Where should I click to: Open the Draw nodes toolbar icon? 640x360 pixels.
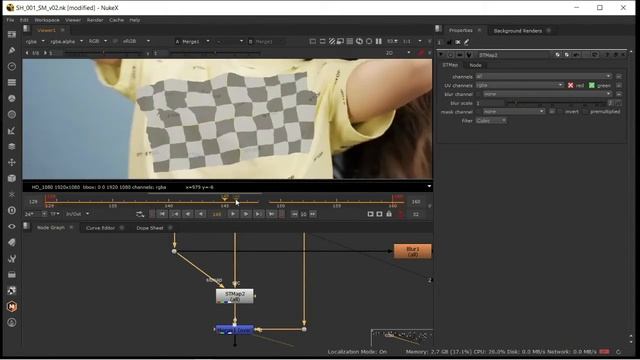coord(12,50)
